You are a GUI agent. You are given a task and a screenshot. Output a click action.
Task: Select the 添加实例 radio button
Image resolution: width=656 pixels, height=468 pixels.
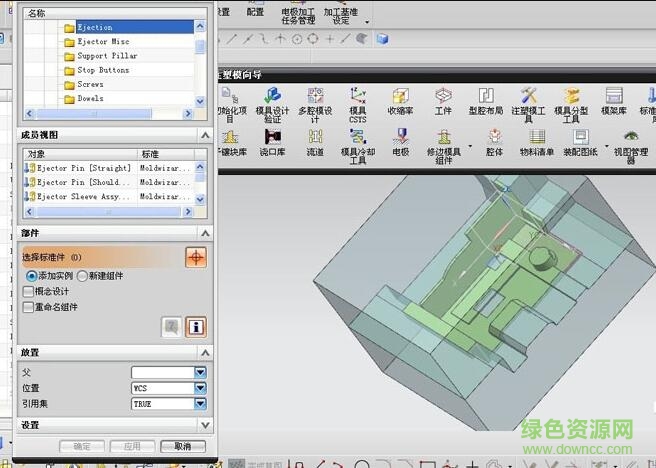click(x=32, y=275)
